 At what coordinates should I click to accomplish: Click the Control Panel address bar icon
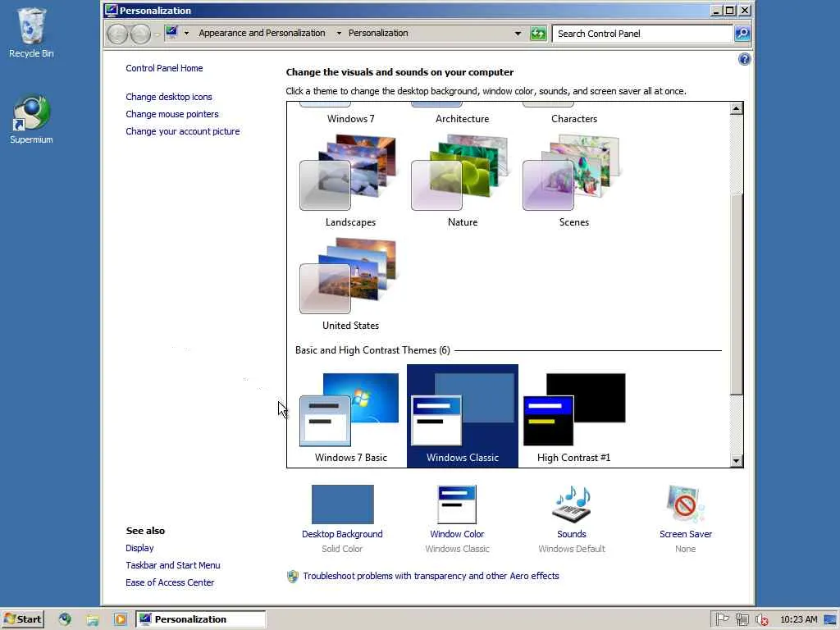point(171,33)
